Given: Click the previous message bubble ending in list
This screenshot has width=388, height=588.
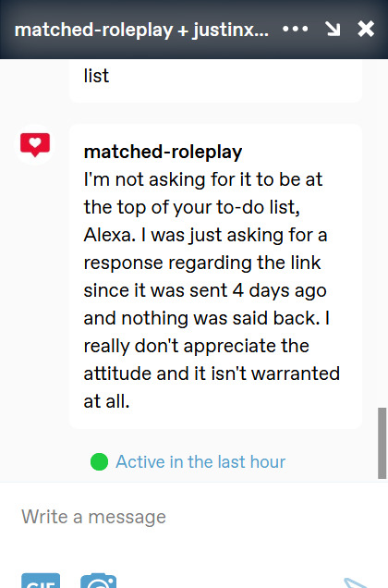Looking at the screenshot, I should (x=215, y=80).
